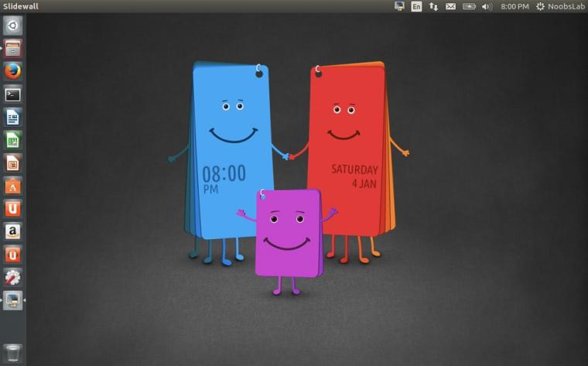
Task: Open the network connections indicator
Action: tap(433, 6)
